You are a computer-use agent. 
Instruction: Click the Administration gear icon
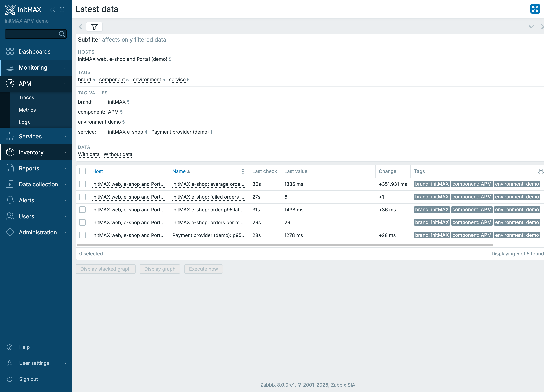pyautogui.click(x=10, y=232)
